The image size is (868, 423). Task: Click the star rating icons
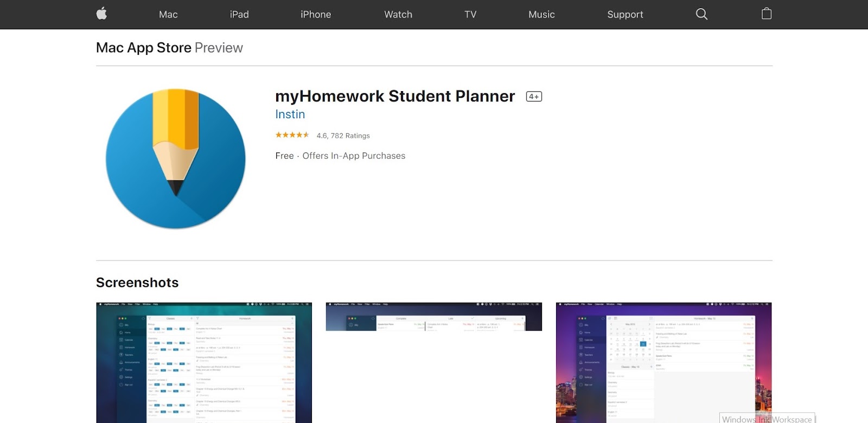292,135
